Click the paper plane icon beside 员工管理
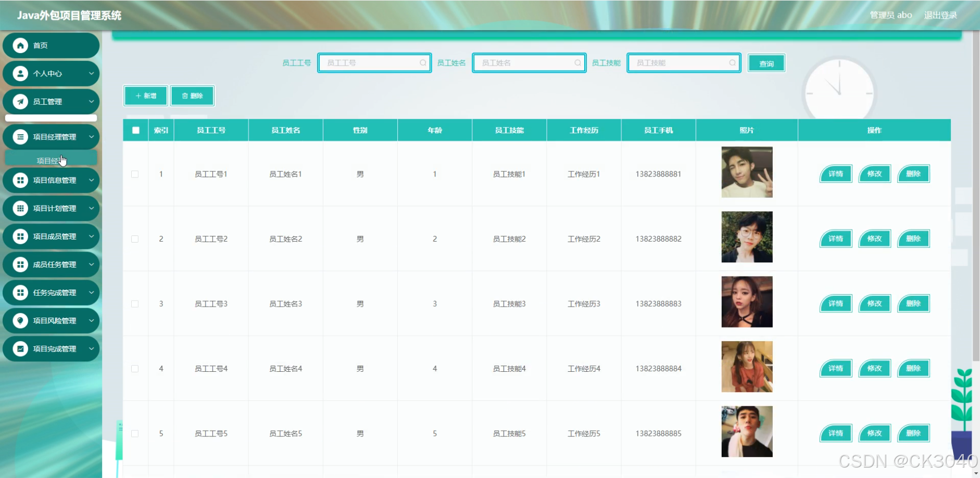Image resolution: width=980 pixels, height=478 pixels. tap(20, 102)
